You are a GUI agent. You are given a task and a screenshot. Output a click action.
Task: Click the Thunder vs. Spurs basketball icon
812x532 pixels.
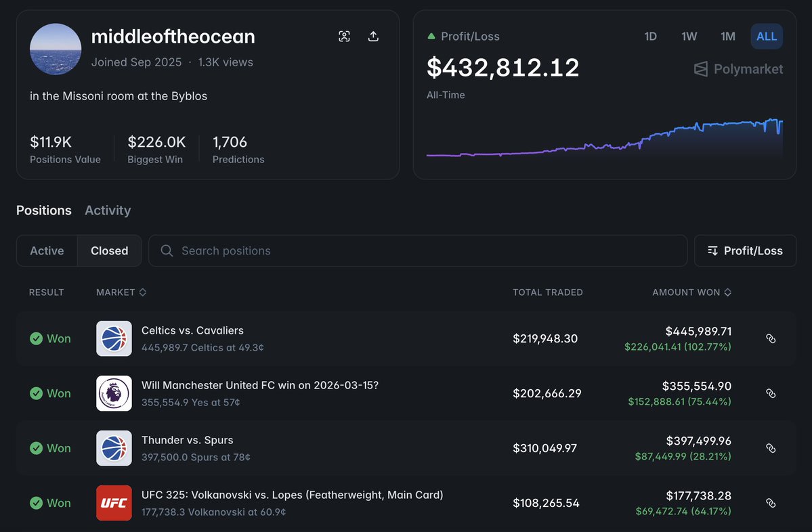[x=114, y=448]
